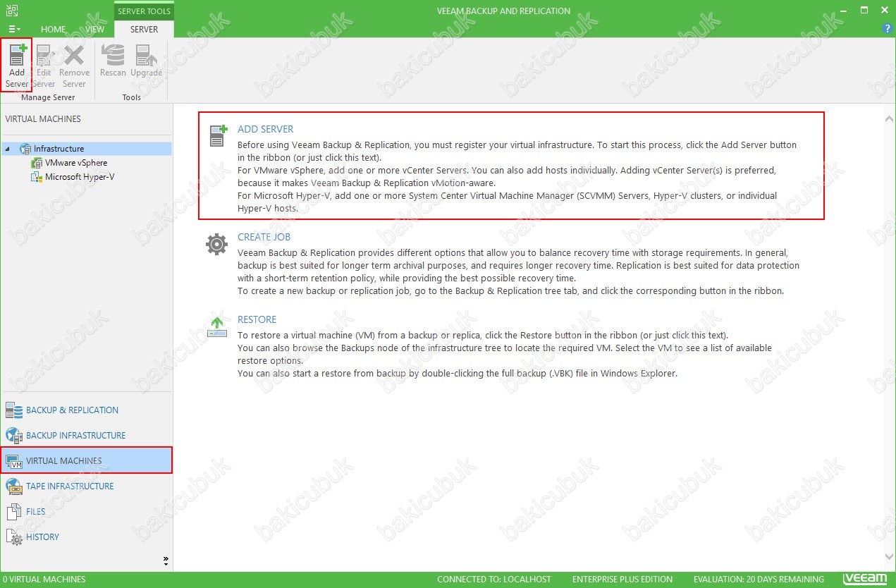The height and width of the screenshot is (588, 896).
Task: Click the ADD SERVER heading link
Action: (266, 129)
